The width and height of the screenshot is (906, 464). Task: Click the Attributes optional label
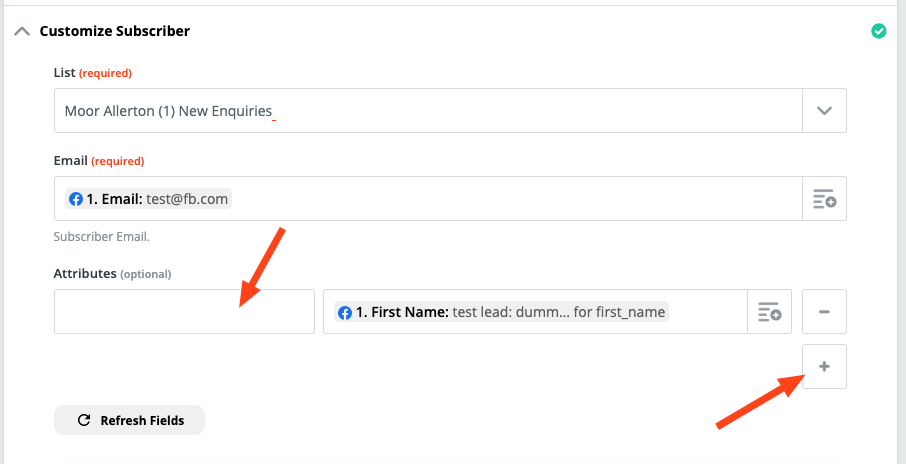[x=112, y=273]
